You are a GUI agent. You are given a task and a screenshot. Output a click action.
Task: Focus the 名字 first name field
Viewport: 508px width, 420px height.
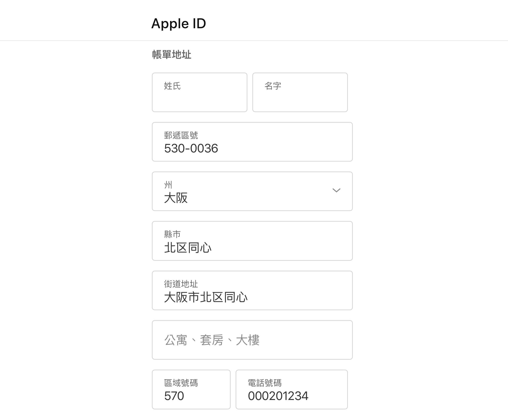[300, 92]
